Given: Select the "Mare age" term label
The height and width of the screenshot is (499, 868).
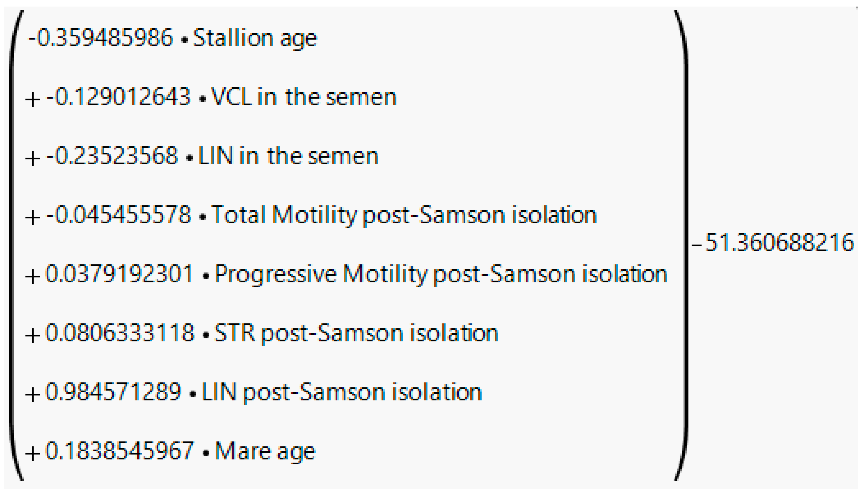Looking at the screenshot, I should pyautogui.click(x=265, y=451).
